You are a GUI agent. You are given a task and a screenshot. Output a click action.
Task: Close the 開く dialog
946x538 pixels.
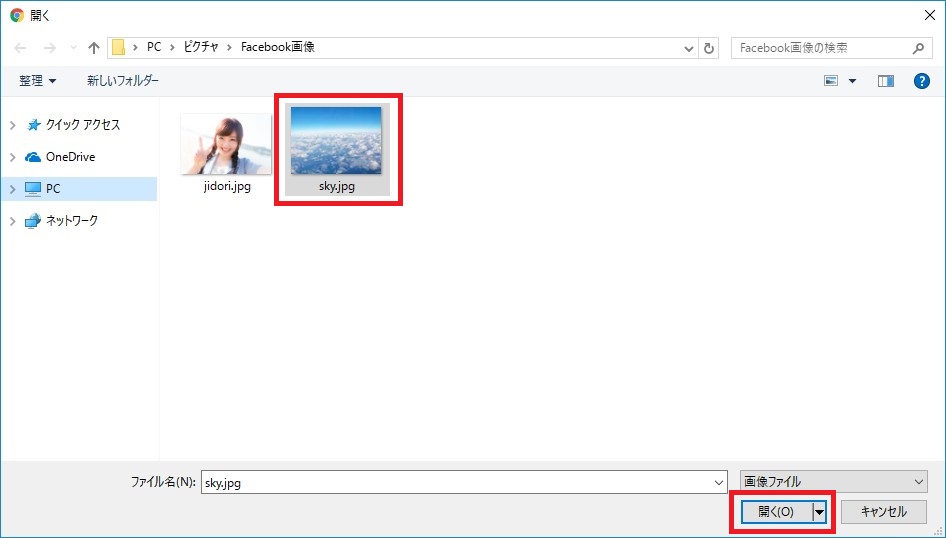[930, 15]
